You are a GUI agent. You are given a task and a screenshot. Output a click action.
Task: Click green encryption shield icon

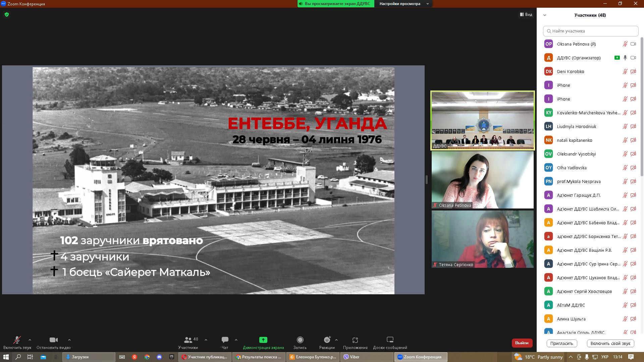click(x=7, y=14)
